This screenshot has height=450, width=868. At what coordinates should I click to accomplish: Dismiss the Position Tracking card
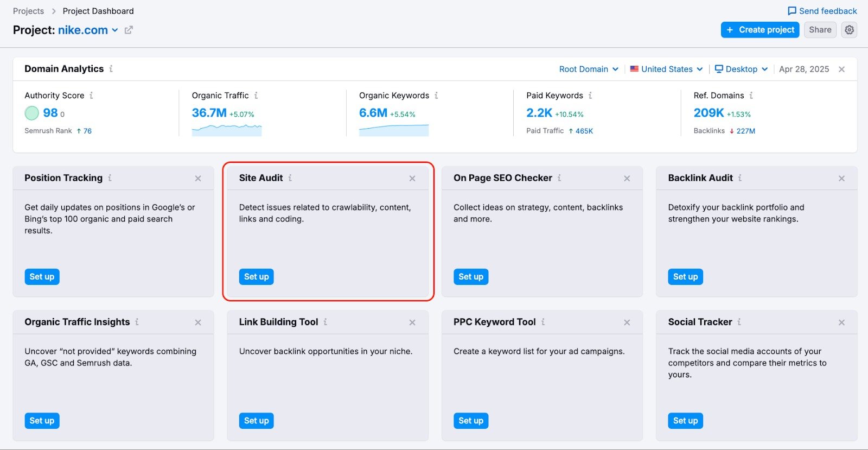(x=198, y=179)
